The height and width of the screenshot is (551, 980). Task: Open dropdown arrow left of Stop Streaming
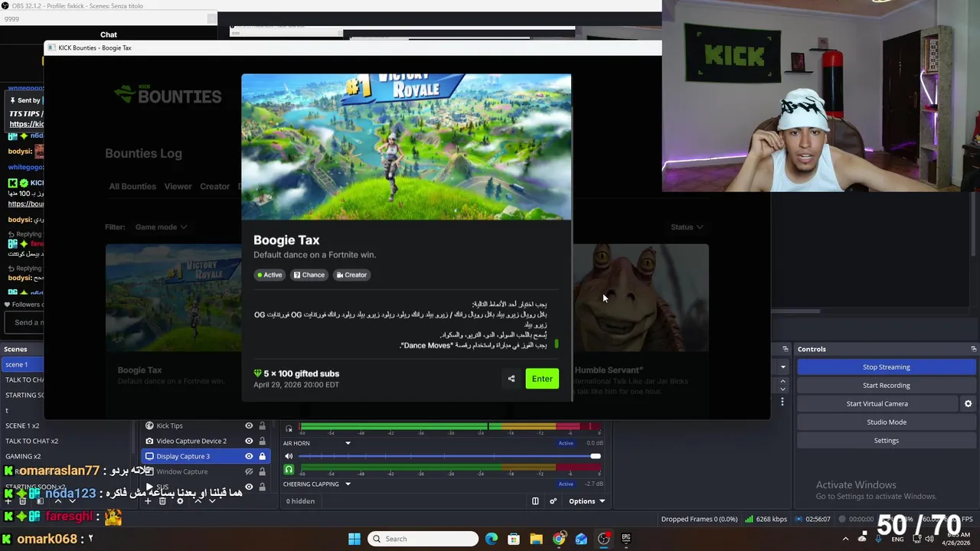click(x=782, y=367)
